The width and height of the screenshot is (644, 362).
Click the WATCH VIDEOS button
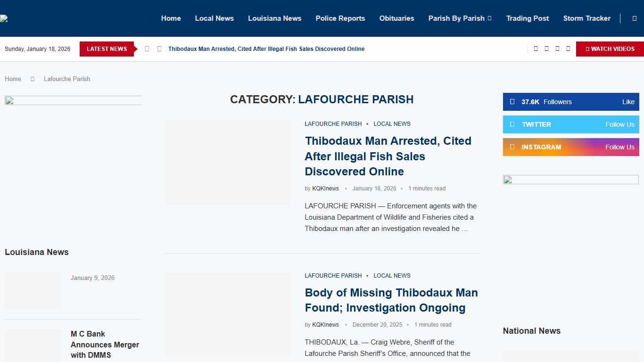[611, 49]
